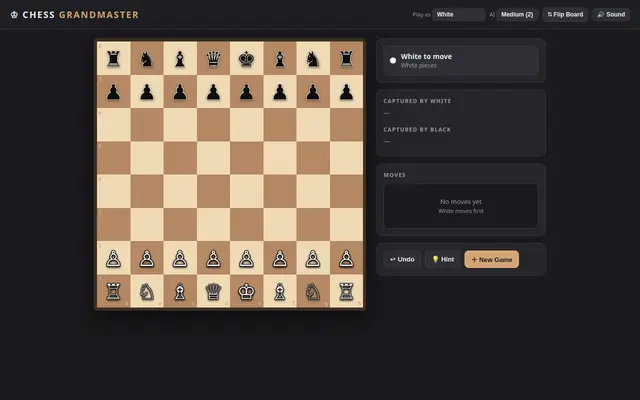The height and width of the screenshot is (400, 640).
Task: Pick the white pawn on b2
Action: 147,258
